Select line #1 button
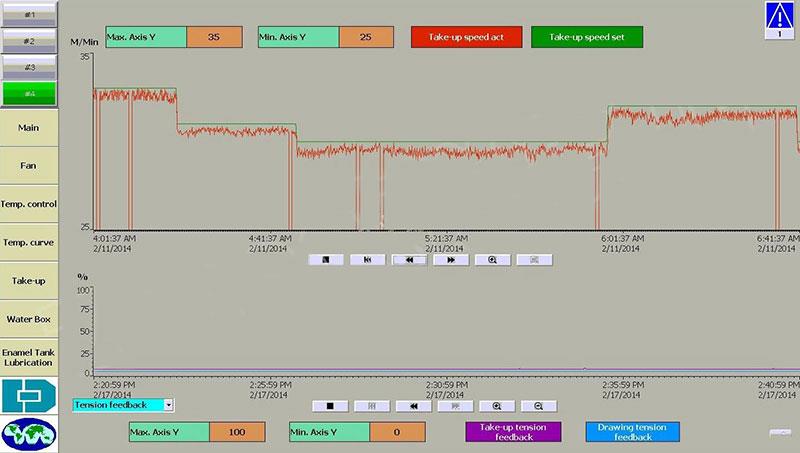Viewport: 800px width, 453px height. (x=29, y=14)
